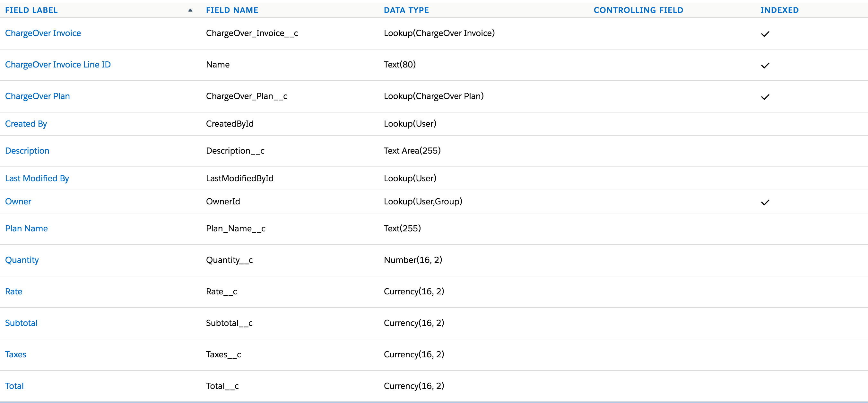Sort by the Field Label column header

pyautogui.click(x=31, y=10)
